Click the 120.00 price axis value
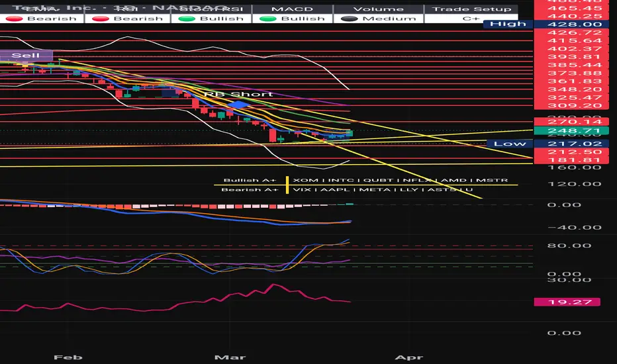 (575, 184)
